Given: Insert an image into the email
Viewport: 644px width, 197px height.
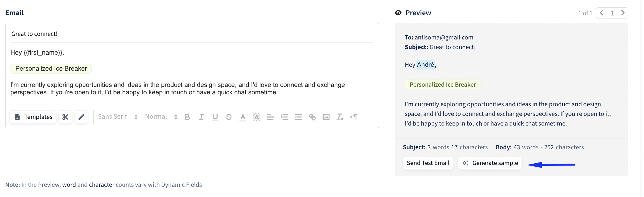Looking at the screenshot, I should (x=326, y=117).
